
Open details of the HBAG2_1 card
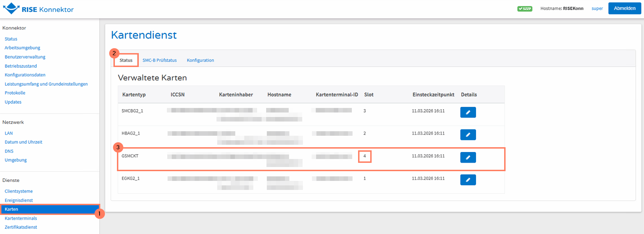[468, 135]
